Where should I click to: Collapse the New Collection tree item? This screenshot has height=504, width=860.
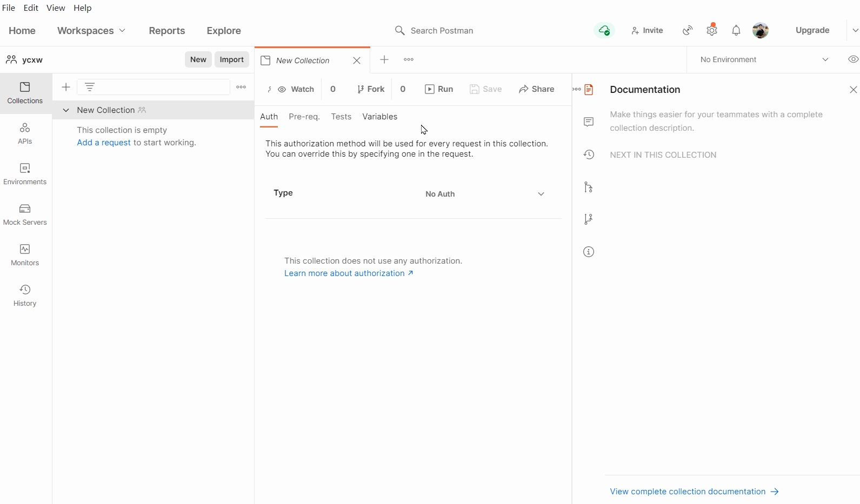click(66, 110)
